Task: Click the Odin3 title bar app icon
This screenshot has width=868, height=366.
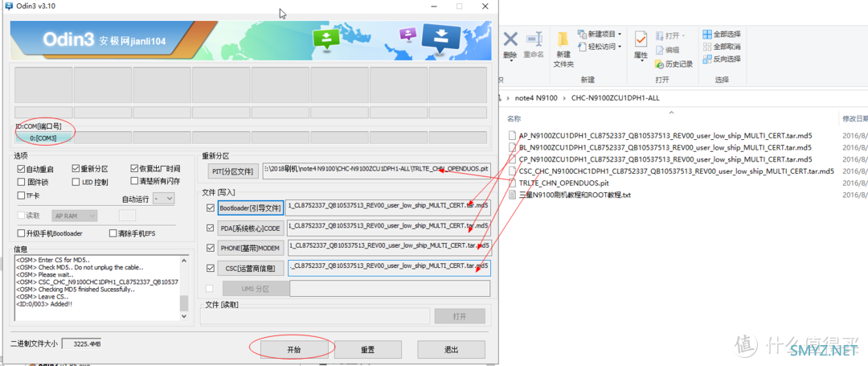Action: point(9,6)
